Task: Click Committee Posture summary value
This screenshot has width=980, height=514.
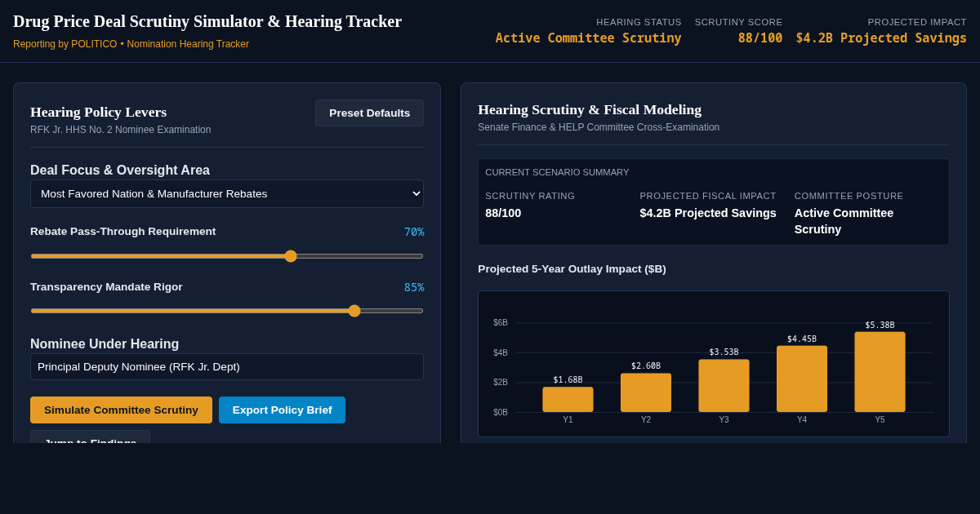Action: pyautogui.click(x=844, y=221)
